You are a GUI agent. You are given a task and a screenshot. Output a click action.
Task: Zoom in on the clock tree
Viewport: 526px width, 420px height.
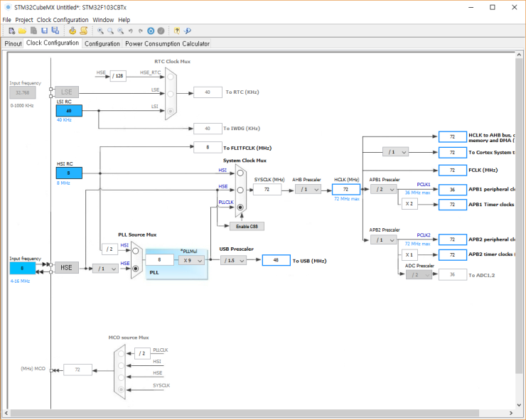pos(100,31)
